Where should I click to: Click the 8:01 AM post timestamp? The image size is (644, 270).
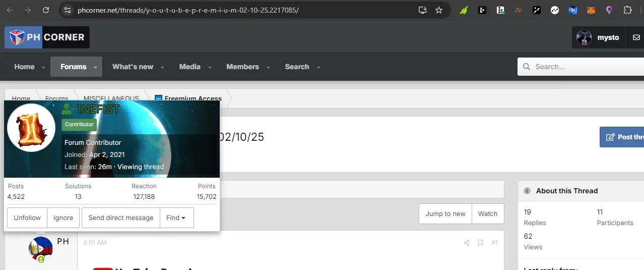point(95,243)
